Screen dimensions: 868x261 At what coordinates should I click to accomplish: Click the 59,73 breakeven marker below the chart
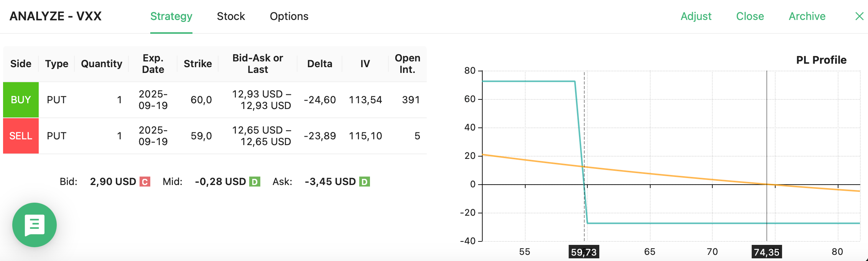(x=584, y=252)
